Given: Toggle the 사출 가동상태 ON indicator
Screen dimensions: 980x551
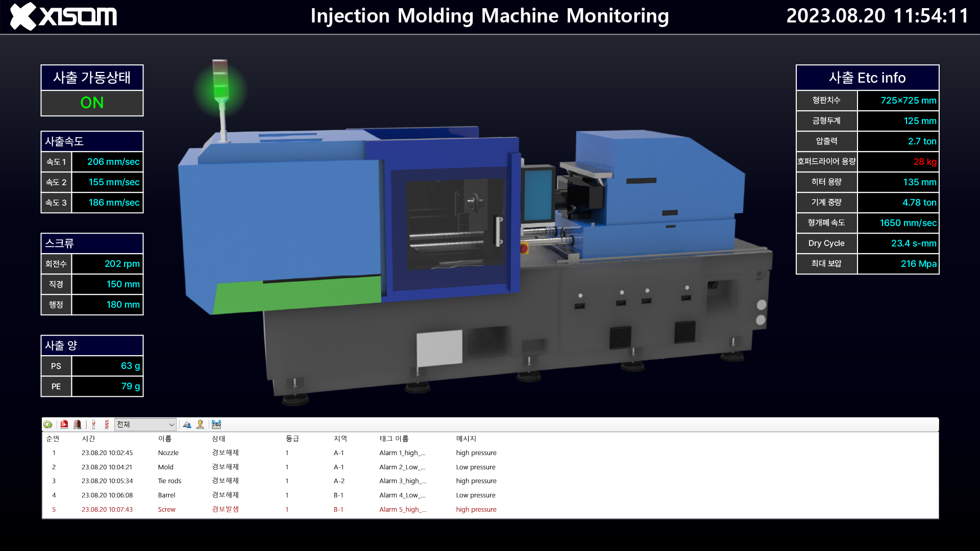Looking at the screenshot, I should pos(92,103).
